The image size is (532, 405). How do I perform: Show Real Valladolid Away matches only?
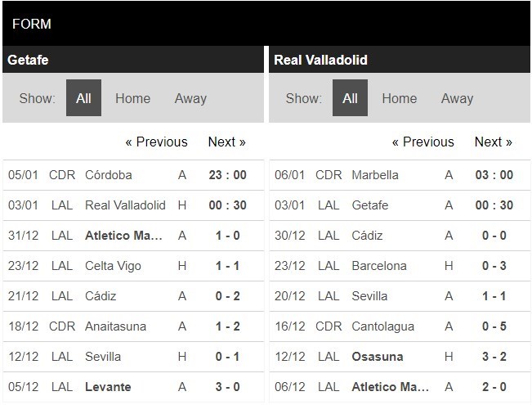tap(457, 98)
